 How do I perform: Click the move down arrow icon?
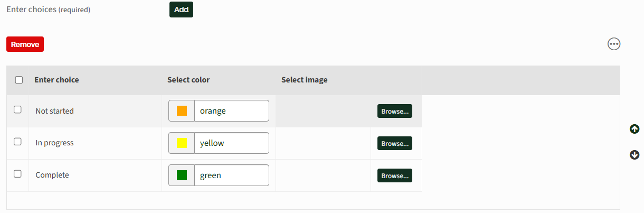634,155
